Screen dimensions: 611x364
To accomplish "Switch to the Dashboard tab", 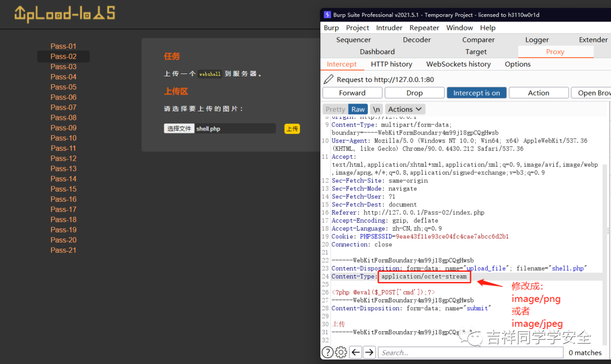I will [x=377, y=52].
